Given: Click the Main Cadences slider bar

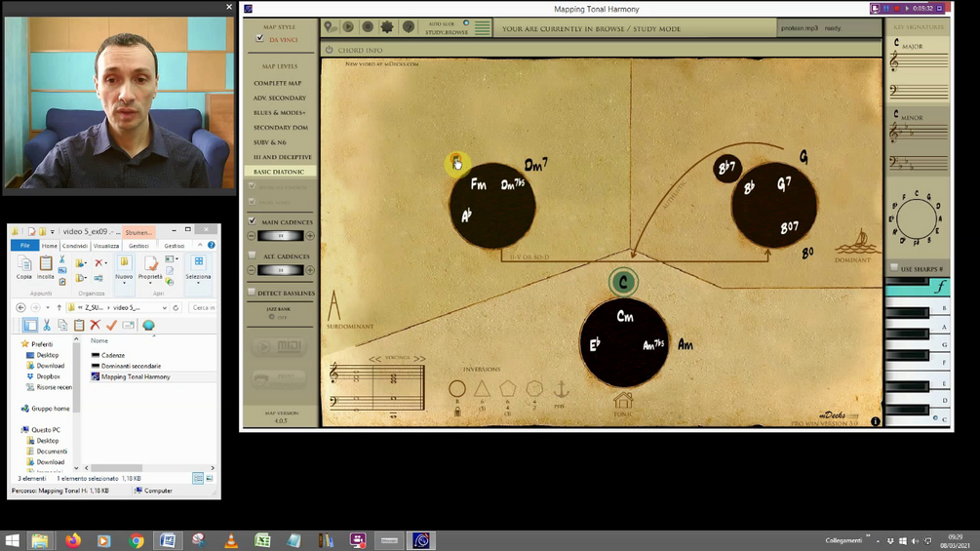Looking at the screenshot, I should [281, 236].
